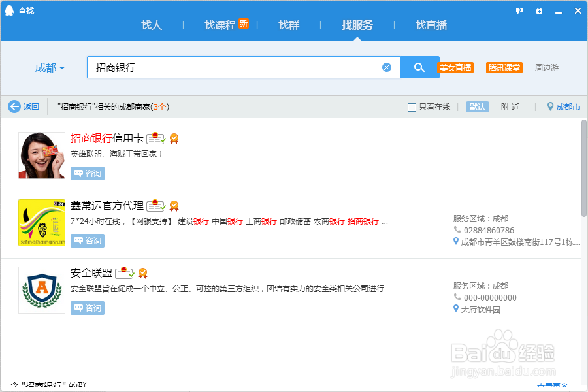The height and width of the screenshot is (392, 588).
Task: Click the address pin for 成都市青羊区鼓楼南街
Action: [456, 241]
